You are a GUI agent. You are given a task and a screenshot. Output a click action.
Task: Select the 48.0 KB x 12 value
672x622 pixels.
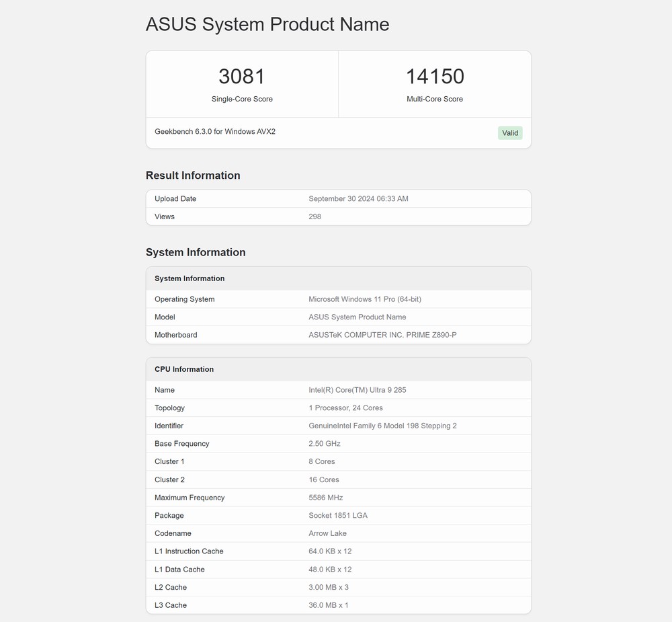click(330, 570)
